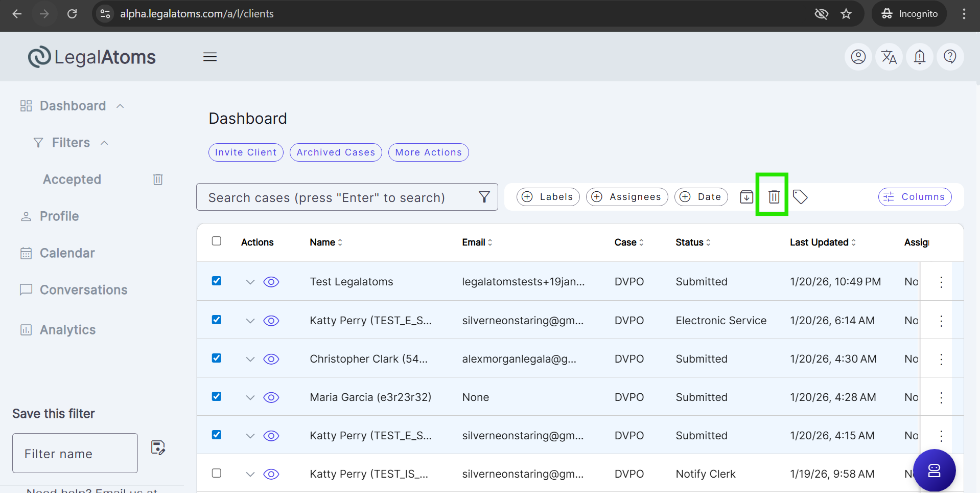Click the search cases input field
Screen dimensions: 980x493
337,197
